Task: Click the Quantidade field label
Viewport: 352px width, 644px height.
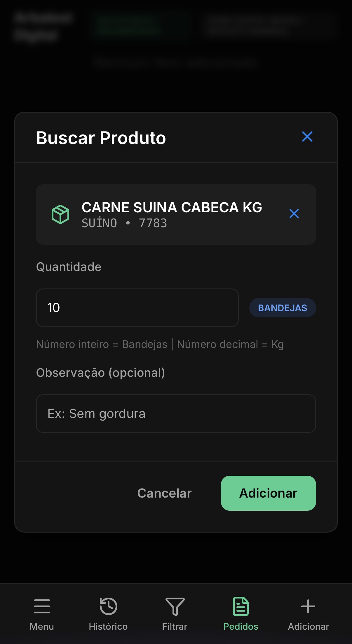Action: [69, 267]
